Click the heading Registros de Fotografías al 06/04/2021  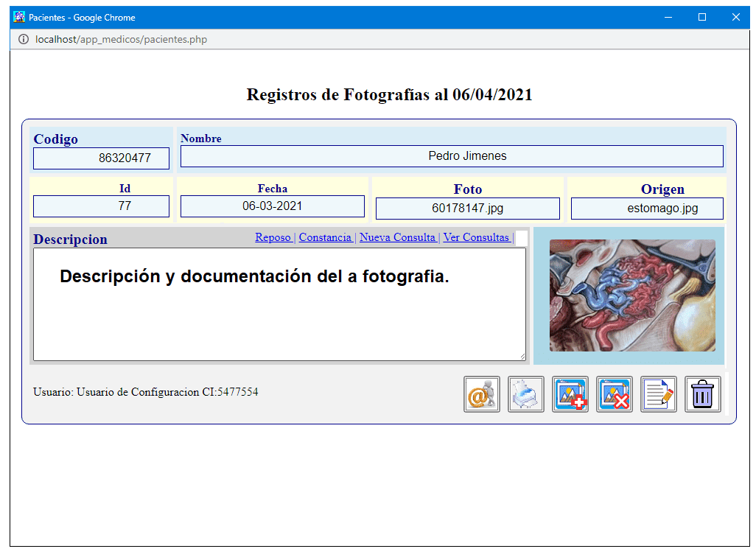coord(389,94)
